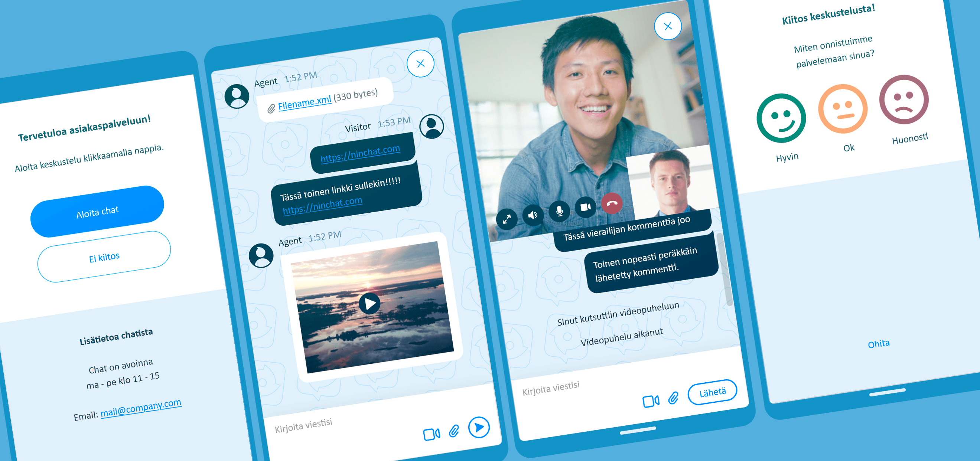Rate conversation Ok with orange face
The height and width of the screenshot is (461, 980).
tap(843, 109)
